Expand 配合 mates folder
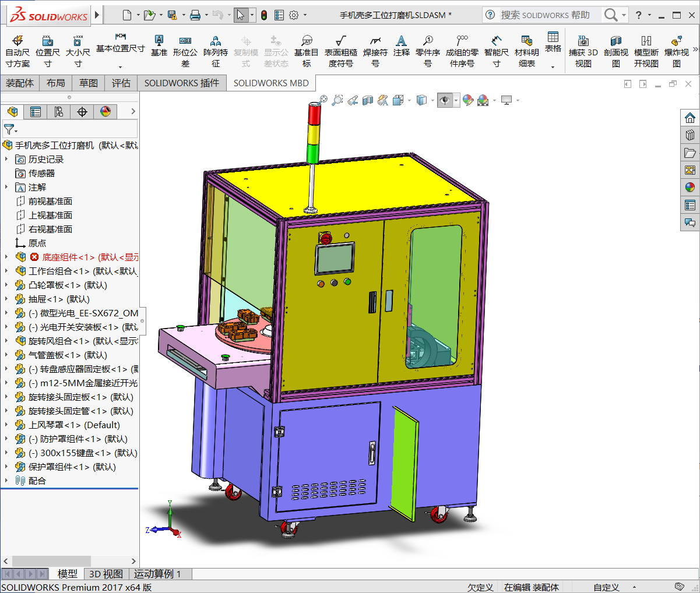The image size is (700, 593). pyautogui.click(x=6, y=481)
